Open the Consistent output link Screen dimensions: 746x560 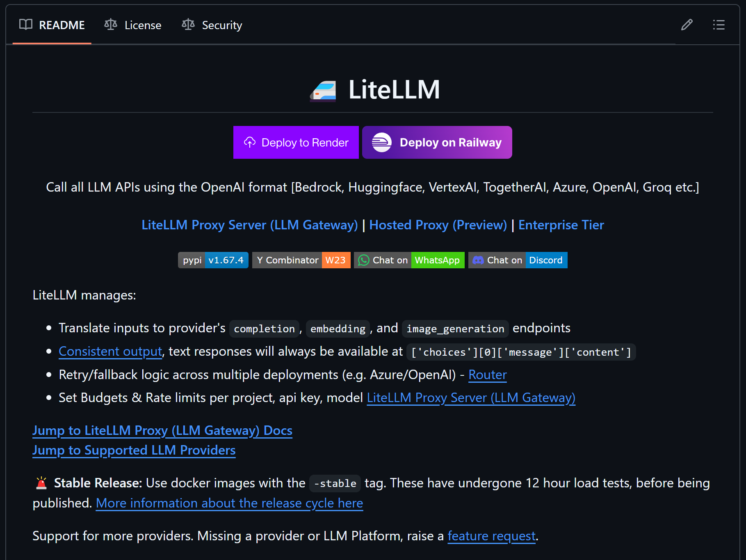click(x=110, y=352)
